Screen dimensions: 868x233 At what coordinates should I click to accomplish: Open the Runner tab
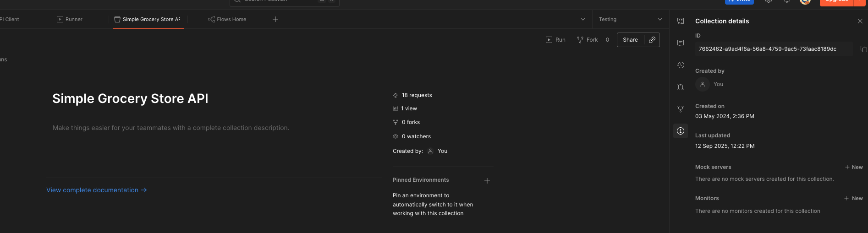click(x=70, y=19)
